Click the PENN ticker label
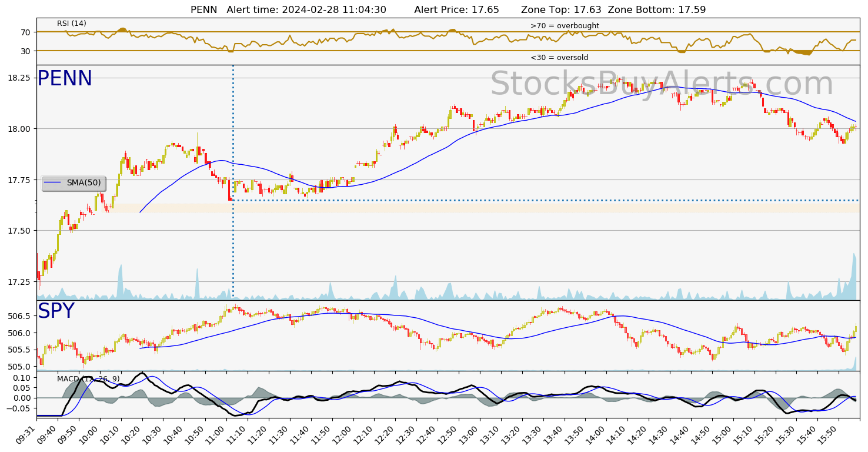Screen dimensions: 868x452 point(65,79)
